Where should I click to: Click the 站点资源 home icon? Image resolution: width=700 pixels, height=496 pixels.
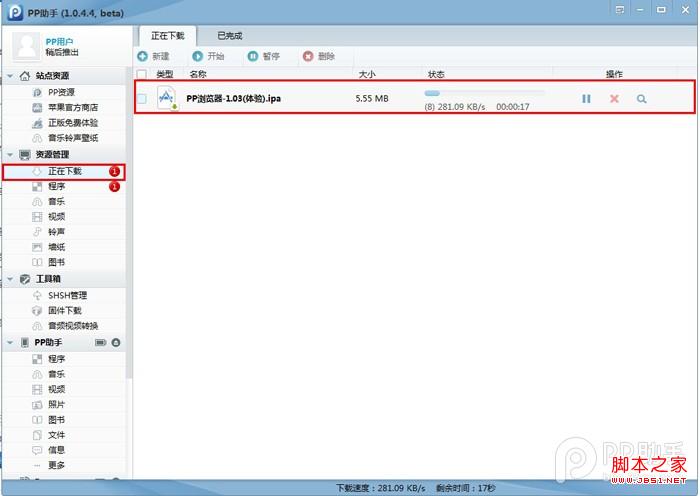tap(25, 76)
